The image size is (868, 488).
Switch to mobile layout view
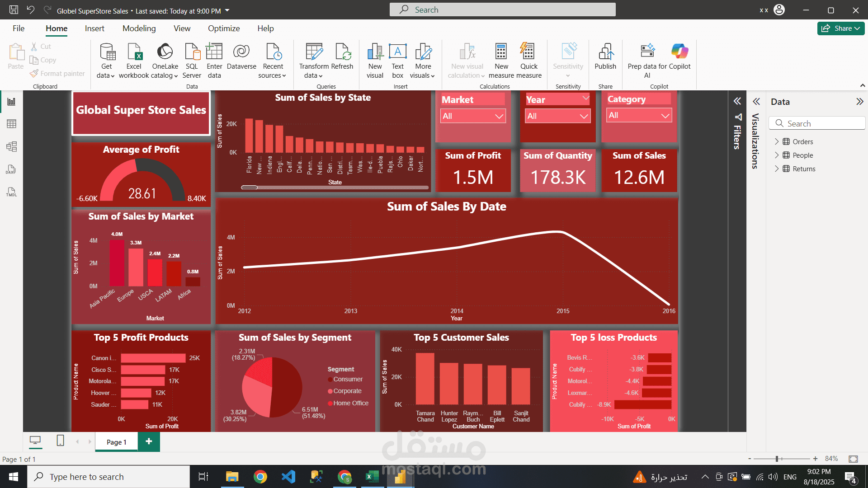point(60,441)
